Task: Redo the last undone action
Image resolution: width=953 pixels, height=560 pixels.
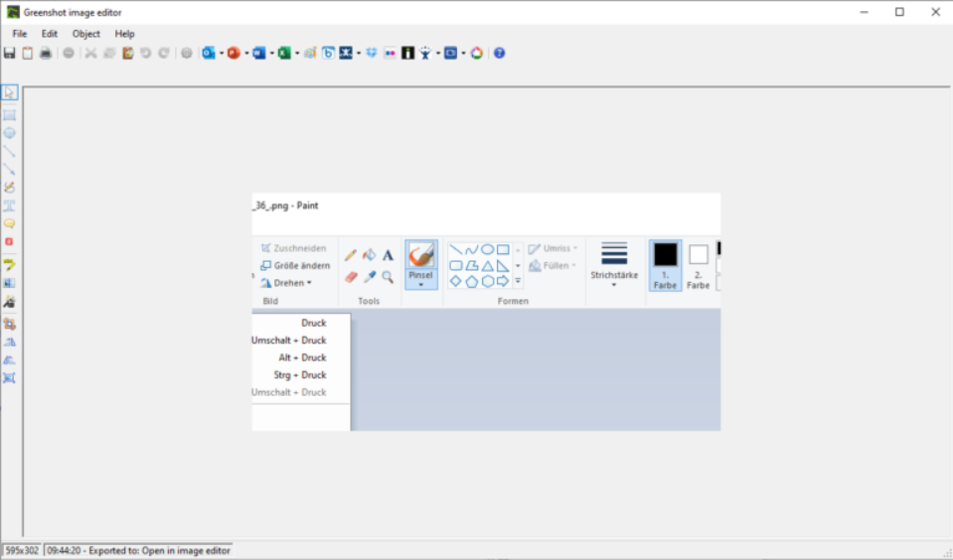Action: tap(164, 54)
